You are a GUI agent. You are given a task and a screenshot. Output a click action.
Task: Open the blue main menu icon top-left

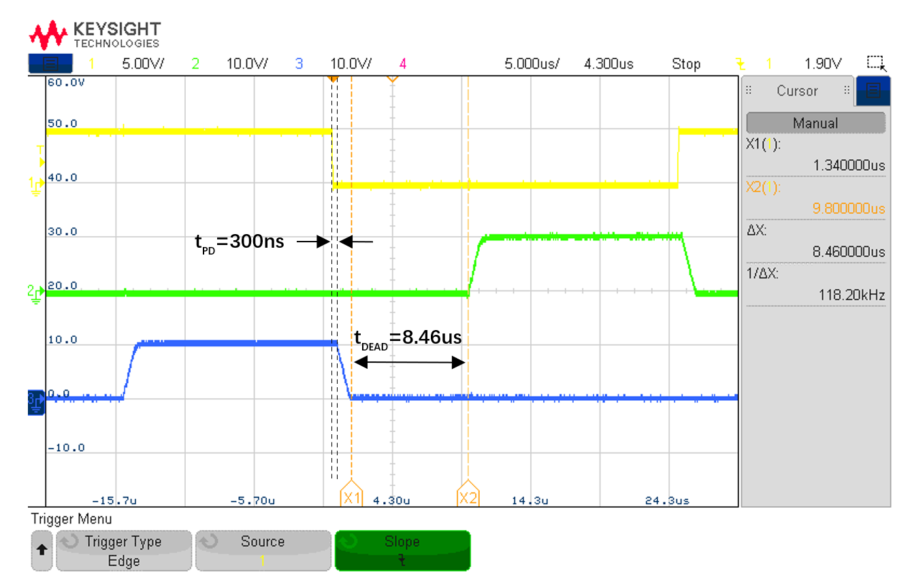pos(50,64)
